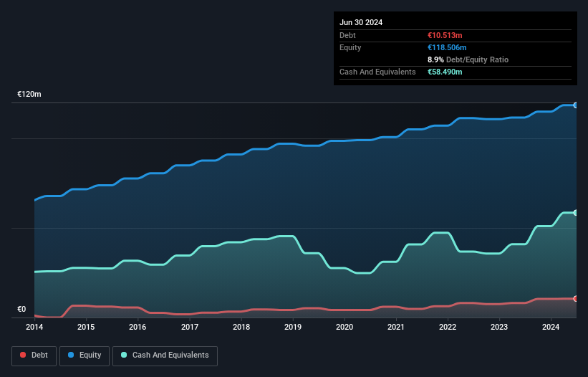Click the €0 y-axis label
Image resolution: width=588 pixels, height=377 pixels.
(x=21, y=309)
